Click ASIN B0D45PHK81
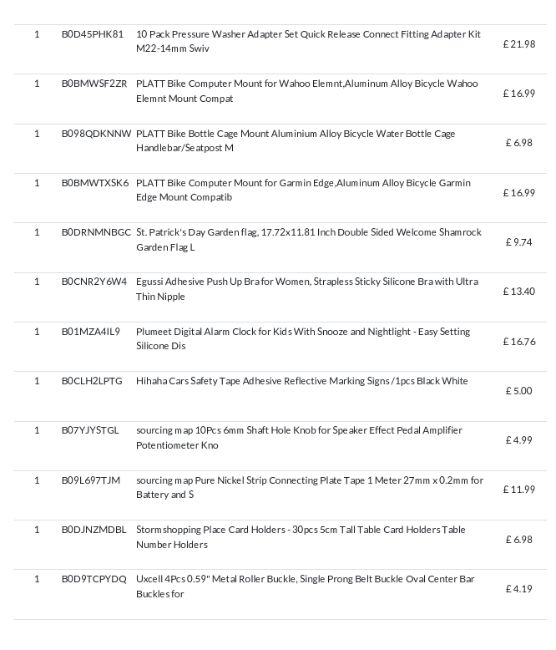Image resolution: width=556 pixels, height=650 pixels. pos(92,34)
